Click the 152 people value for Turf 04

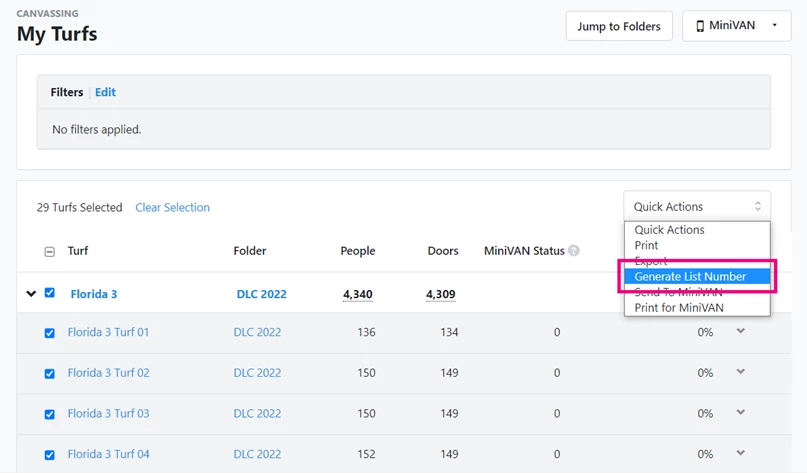366,454
